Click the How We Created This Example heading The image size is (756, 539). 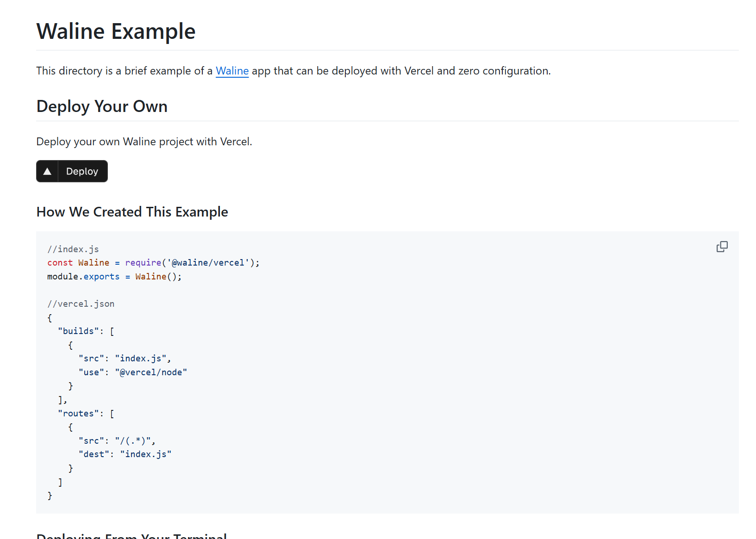tap(132, 212)
